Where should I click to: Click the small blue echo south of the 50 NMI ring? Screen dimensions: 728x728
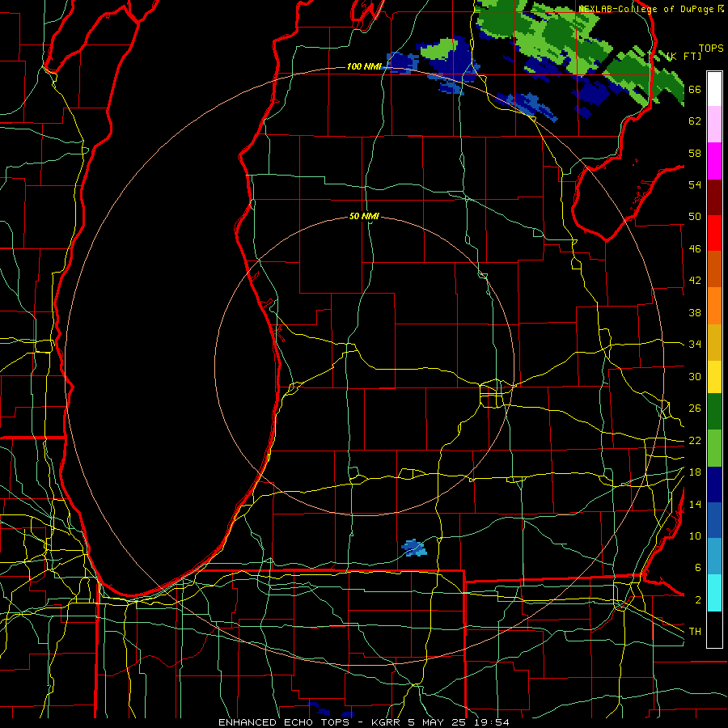[413, 548]
